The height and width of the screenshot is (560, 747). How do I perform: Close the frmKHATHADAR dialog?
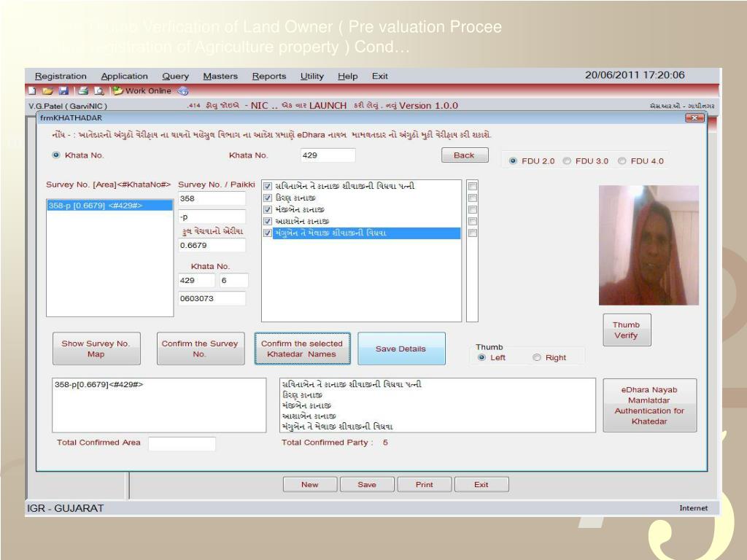coord(694,117)
